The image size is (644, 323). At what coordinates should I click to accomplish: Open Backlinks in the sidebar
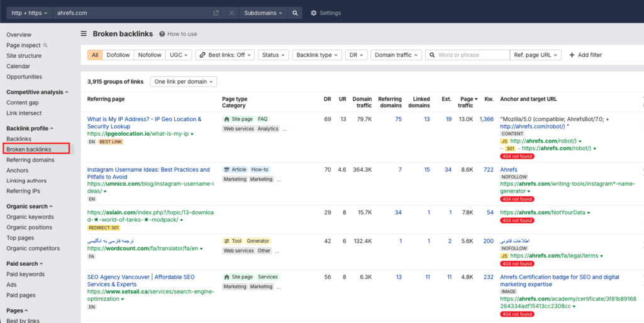(x=19, y=139)
